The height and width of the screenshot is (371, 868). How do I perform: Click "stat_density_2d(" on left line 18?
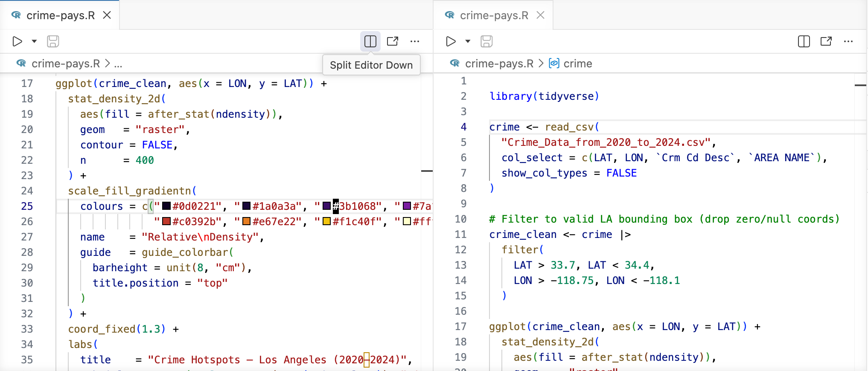click(x=117, y=99)
